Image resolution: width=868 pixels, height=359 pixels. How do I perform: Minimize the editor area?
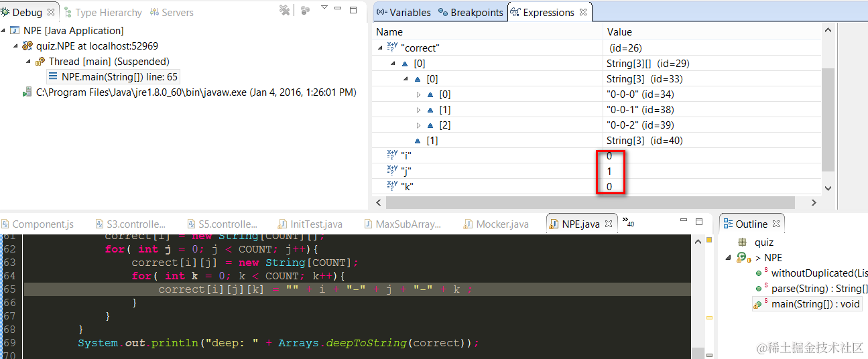683,220
